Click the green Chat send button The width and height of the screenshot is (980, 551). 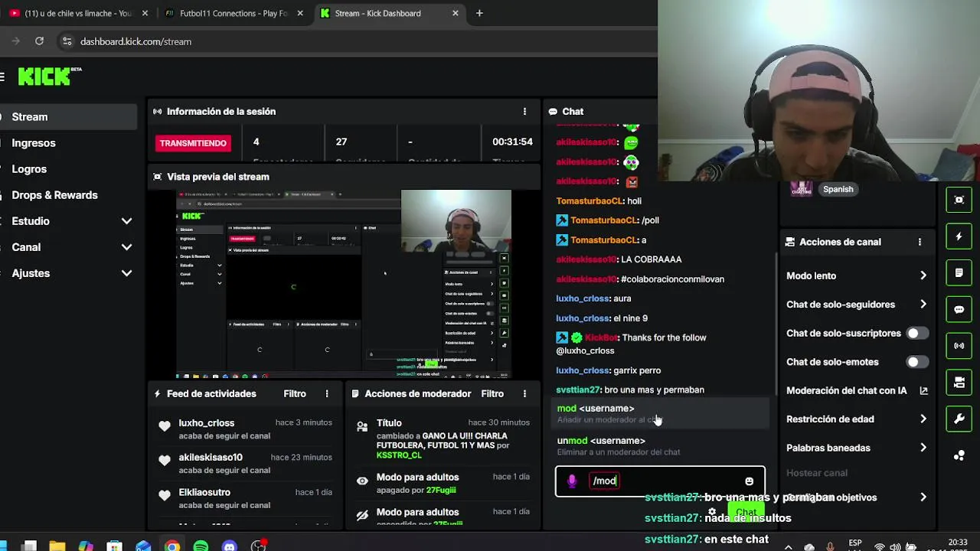(x=746, y=513)
